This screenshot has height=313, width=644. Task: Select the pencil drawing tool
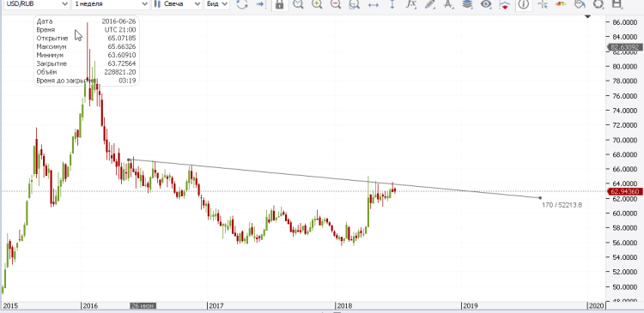tap(429, 4)
